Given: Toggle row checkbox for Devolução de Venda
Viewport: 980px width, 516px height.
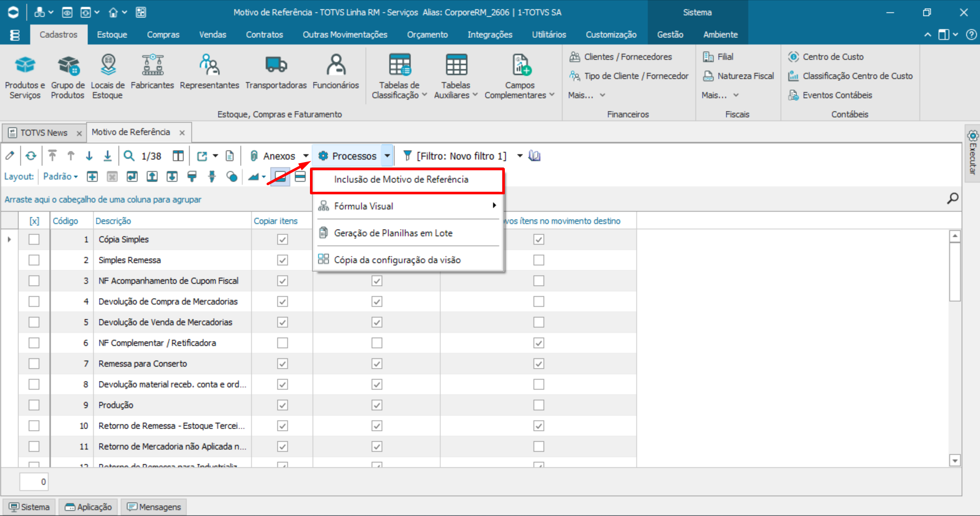Looking at the screenshot, I should (x=34, y=322).
